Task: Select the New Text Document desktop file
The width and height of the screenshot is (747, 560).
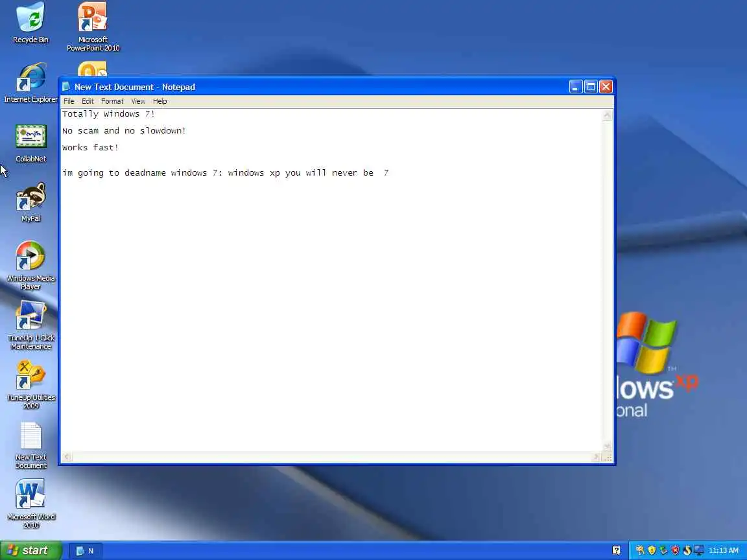Action: click(30, 445)
